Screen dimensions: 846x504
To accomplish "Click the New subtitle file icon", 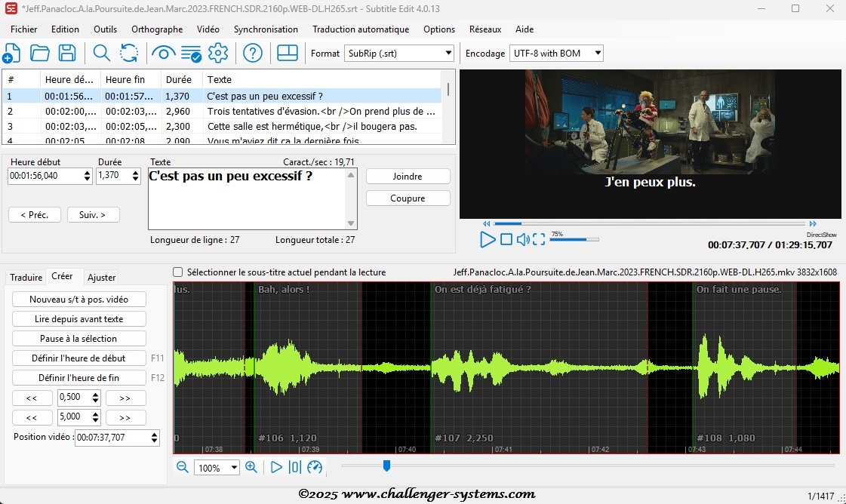I will [12, 53].
